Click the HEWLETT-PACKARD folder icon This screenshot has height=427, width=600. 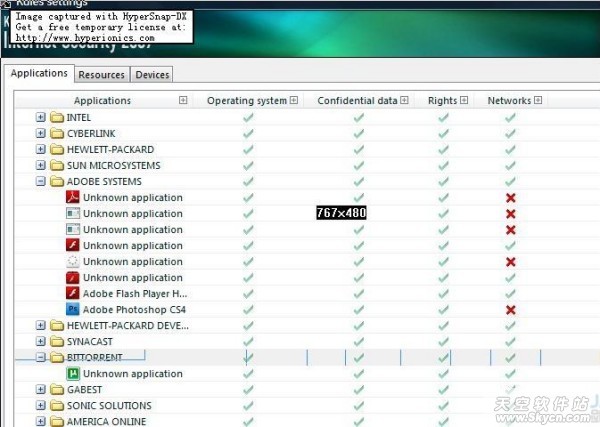click(x=57, y=149)
